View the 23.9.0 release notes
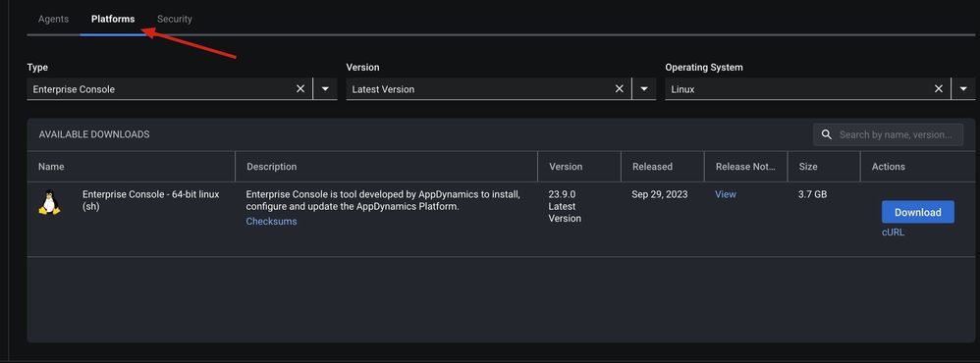 point(726,194)
